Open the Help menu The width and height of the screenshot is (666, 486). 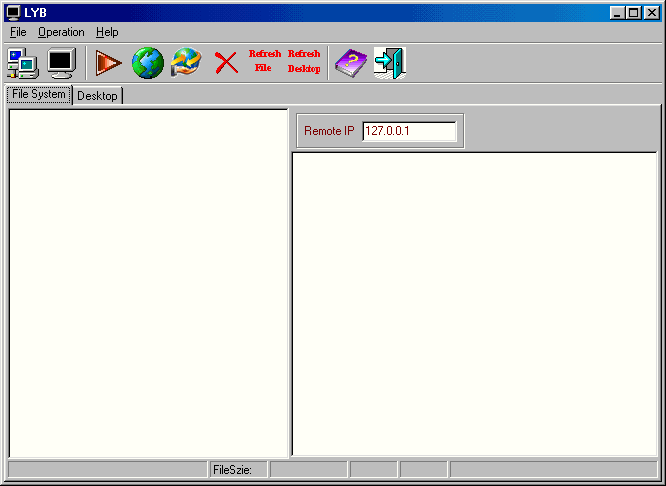[107, 32]
